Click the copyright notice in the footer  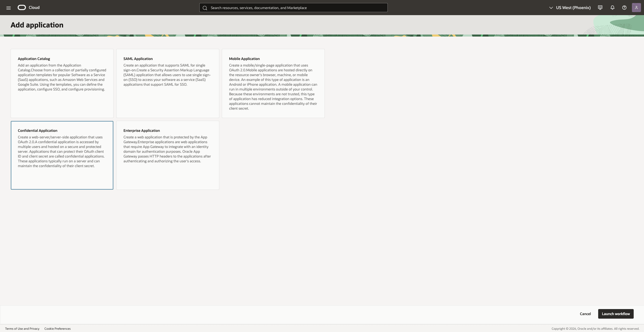[595, 329]
